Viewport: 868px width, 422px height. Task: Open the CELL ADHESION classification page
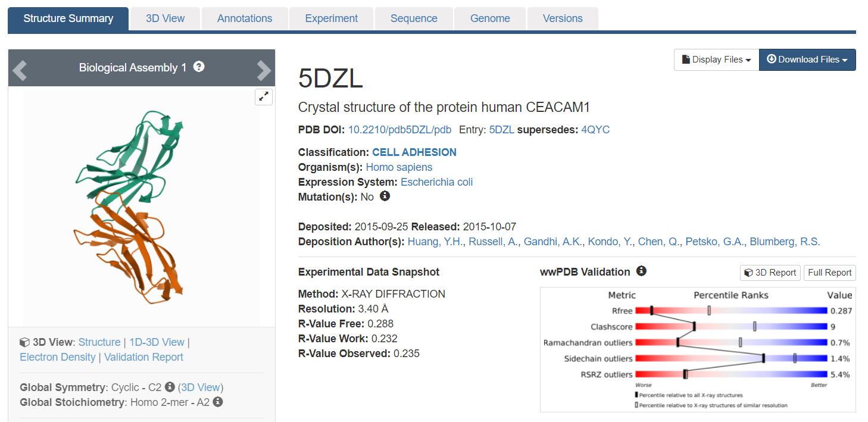pyautogui.click(x=414, y=152)
